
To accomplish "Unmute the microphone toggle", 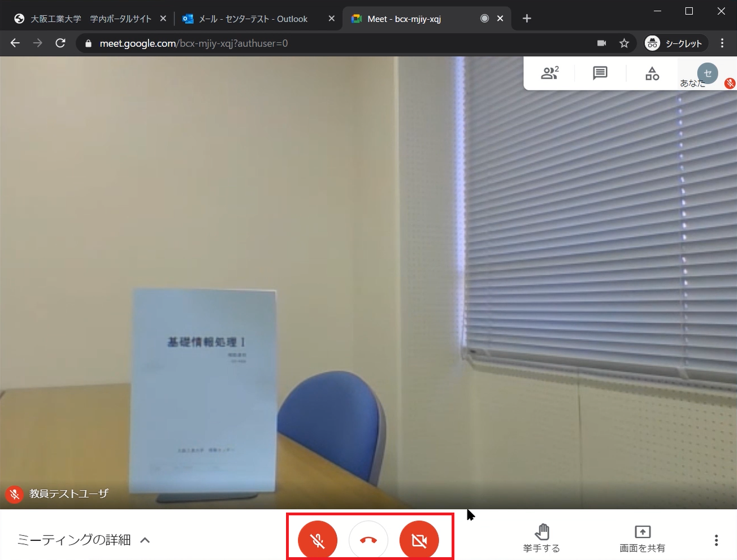I will coord(318,540).
